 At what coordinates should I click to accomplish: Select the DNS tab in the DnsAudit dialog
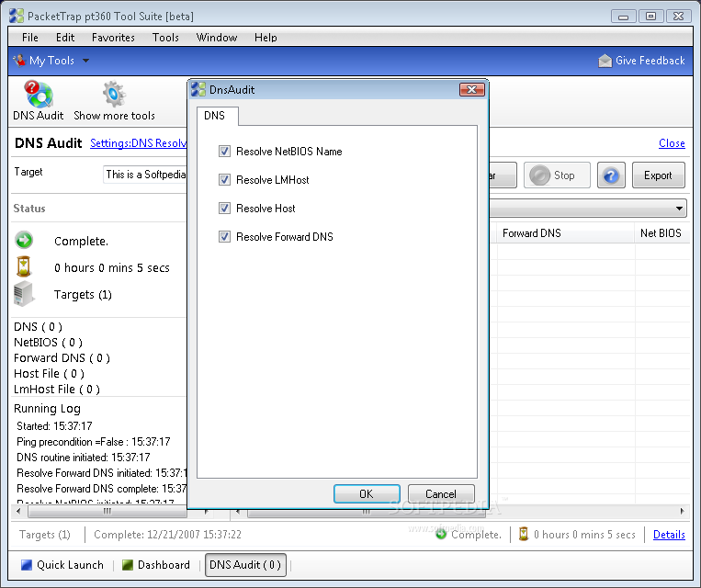point(215,116)
